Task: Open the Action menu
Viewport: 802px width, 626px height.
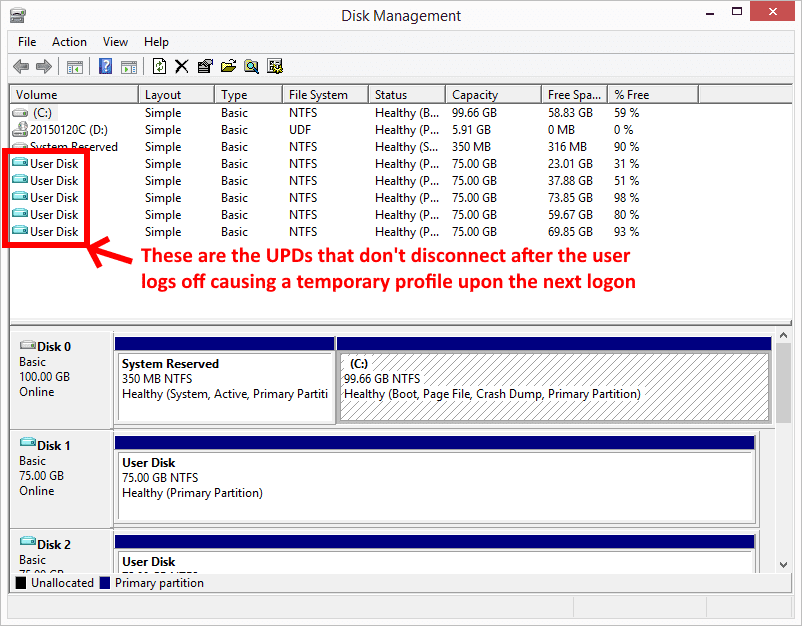Action: (69, 42)
